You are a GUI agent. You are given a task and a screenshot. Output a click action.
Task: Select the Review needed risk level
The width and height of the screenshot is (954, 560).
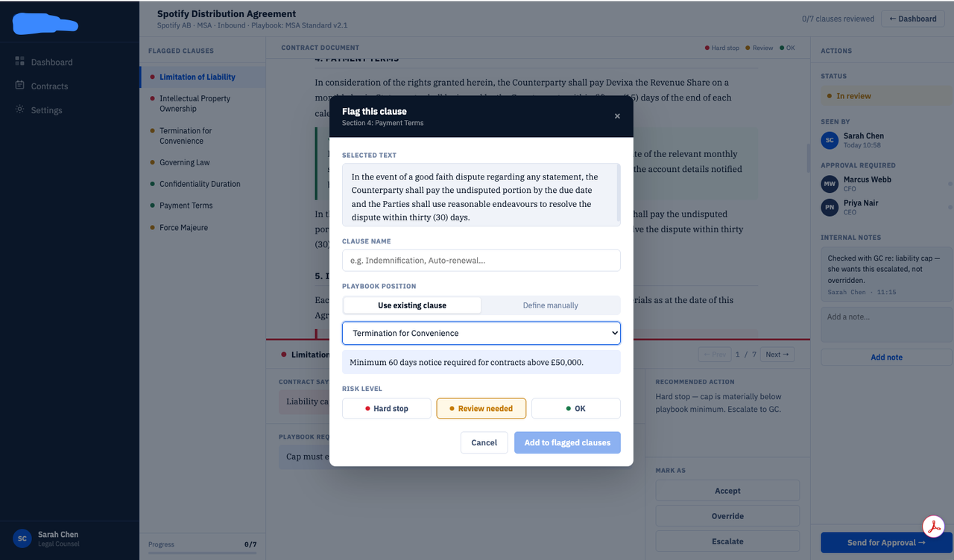coord(481,408)
